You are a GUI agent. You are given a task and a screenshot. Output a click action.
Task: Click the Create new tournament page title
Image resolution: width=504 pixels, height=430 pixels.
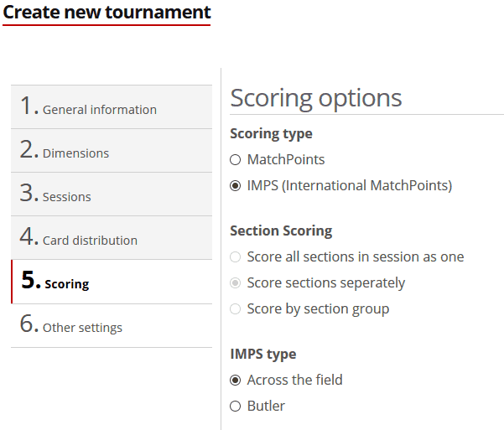coord(107,13)
